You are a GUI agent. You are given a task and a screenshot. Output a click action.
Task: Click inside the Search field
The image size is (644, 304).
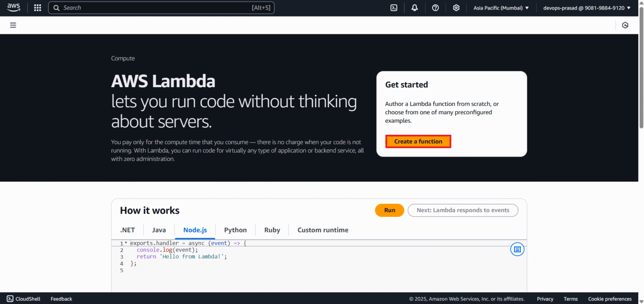click(x=161, y=8)
